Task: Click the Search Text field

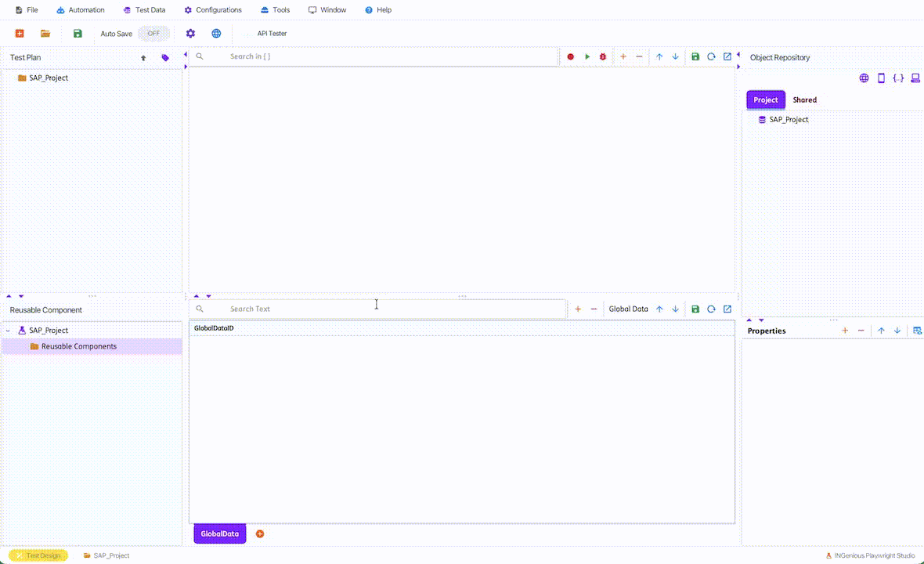Action: pos(377,309)
